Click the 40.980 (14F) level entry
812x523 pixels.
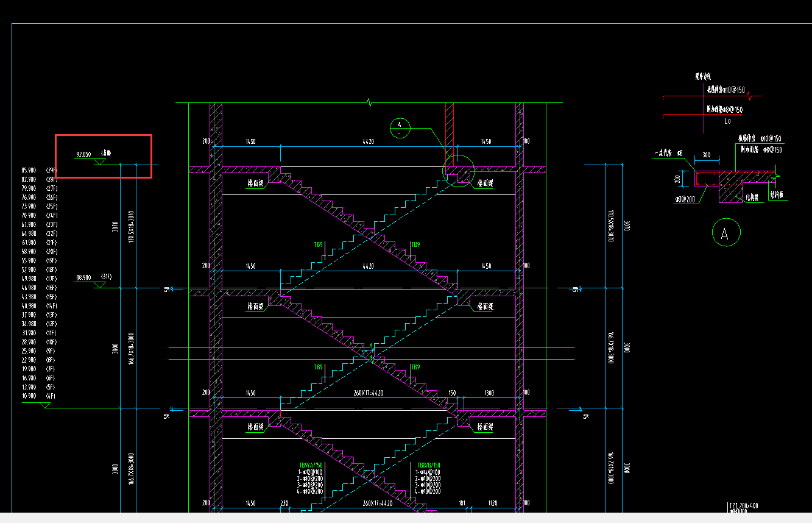[39, 305]
